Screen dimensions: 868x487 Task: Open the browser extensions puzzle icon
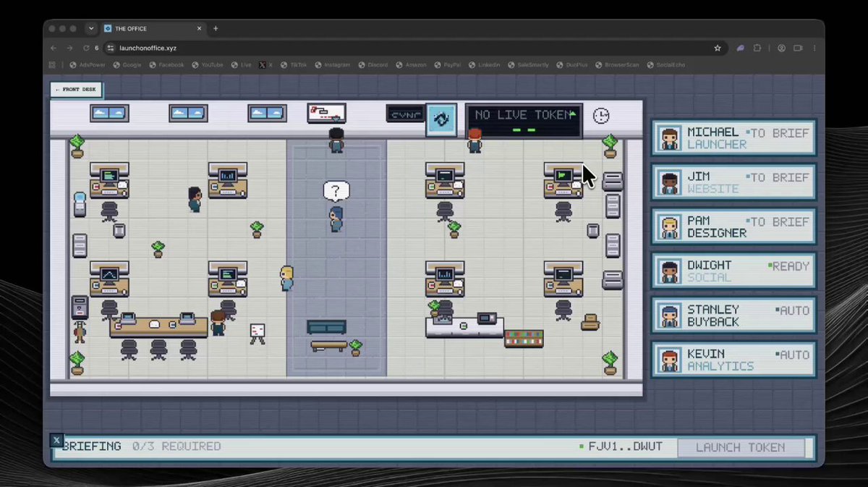[757, 48]
